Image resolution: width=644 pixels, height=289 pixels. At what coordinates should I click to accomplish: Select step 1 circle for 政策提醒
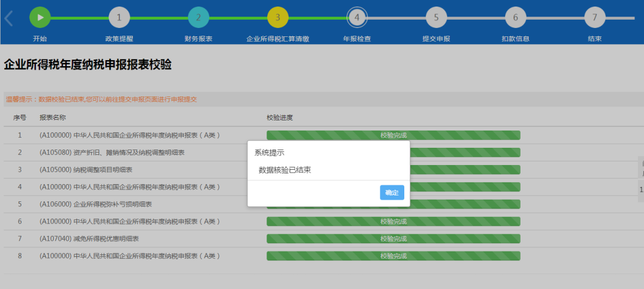[x=119, y=17]
